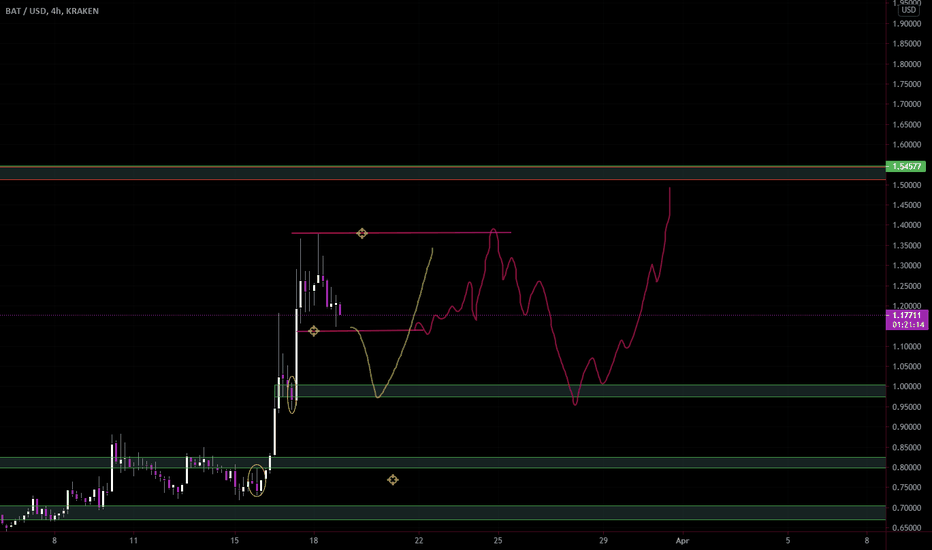932x550 pixels.
Task: Click the 0.70000 price axis label
Action: click(906, 508)
